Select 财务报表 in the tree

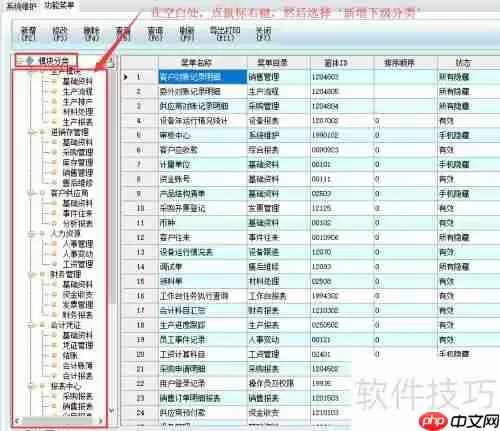[x=78, y=315]
